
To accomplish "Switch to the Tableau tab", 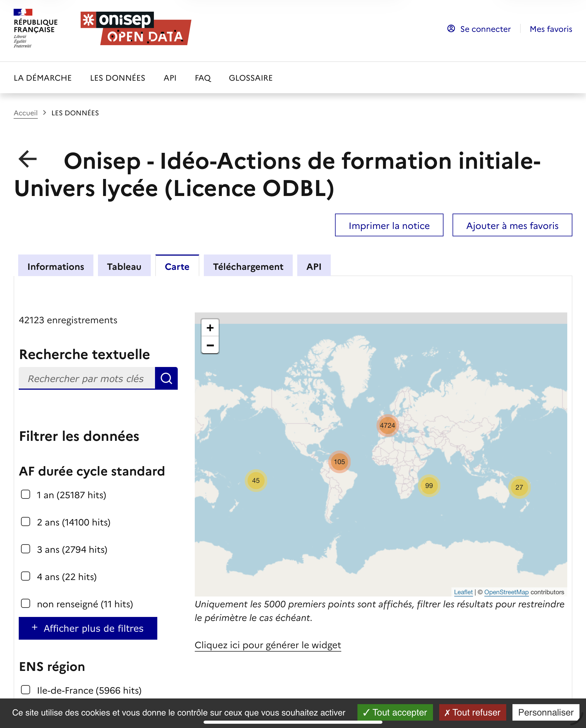I will coord(124,266).
